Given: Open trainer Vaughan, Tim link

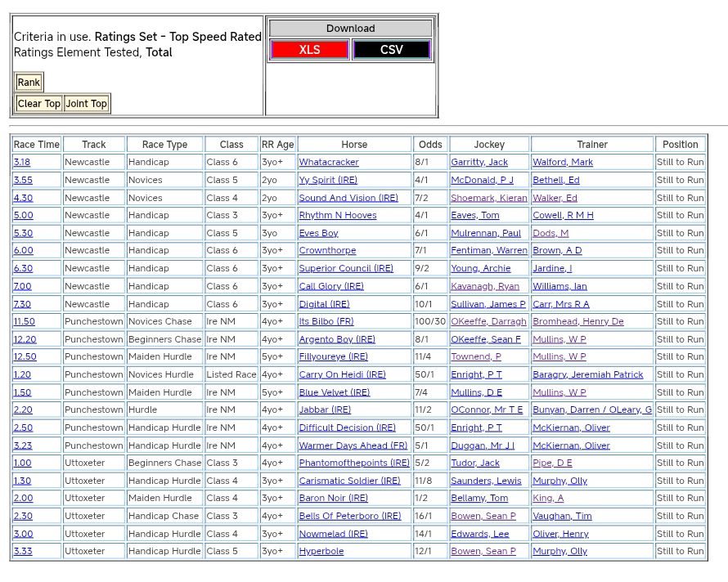Looking at the screenshot, I should point(562,517).
